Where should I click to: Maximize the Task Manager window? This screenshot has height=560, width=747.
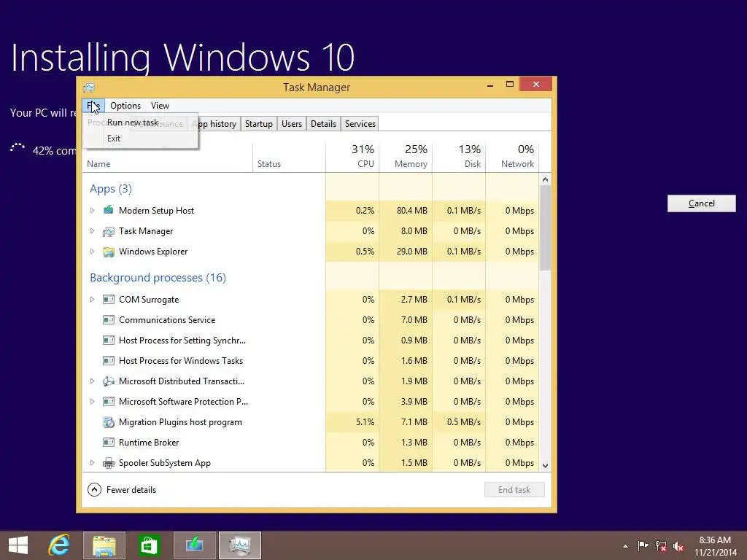(x=510, y=85)
